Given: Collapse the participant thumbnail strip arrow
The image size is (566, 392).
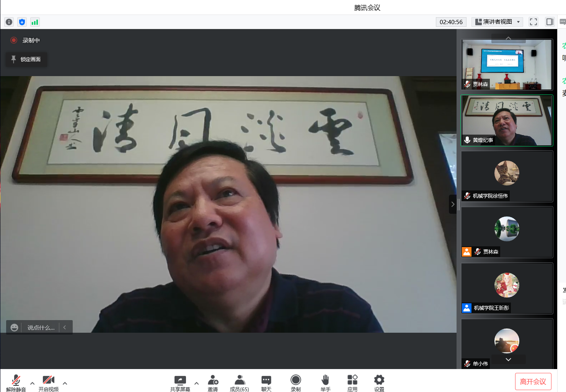Looking at the screenshot, I should pos(452,204).
